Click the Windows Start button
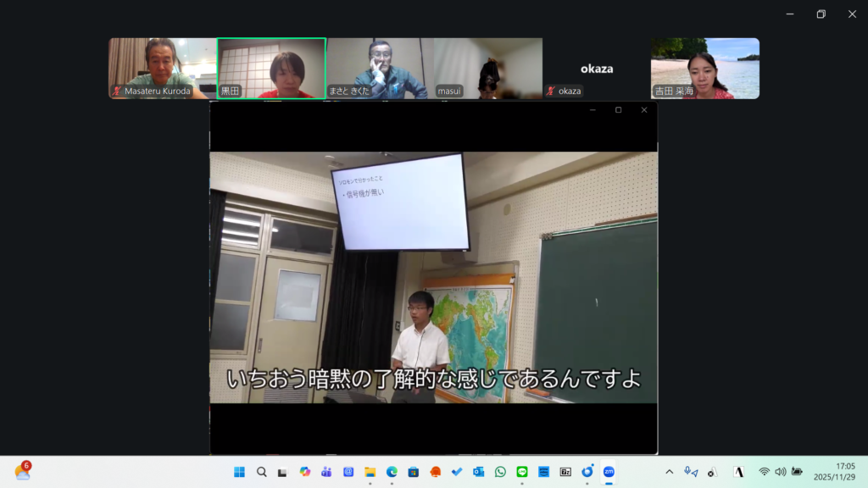This screenshot has width=868, height=488. tap(239, 472)
